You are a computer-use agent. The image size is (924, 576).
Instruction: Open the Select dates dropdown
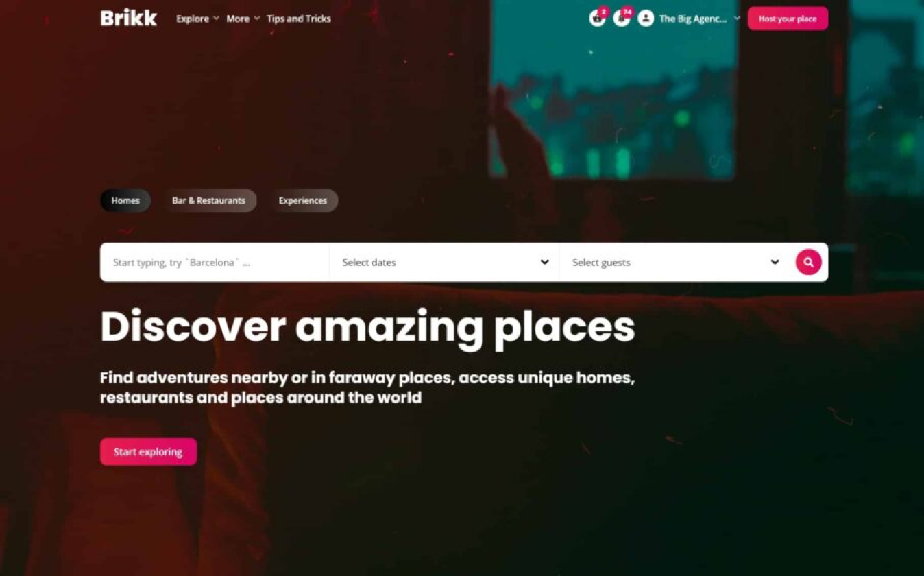(x=444, y=262)
